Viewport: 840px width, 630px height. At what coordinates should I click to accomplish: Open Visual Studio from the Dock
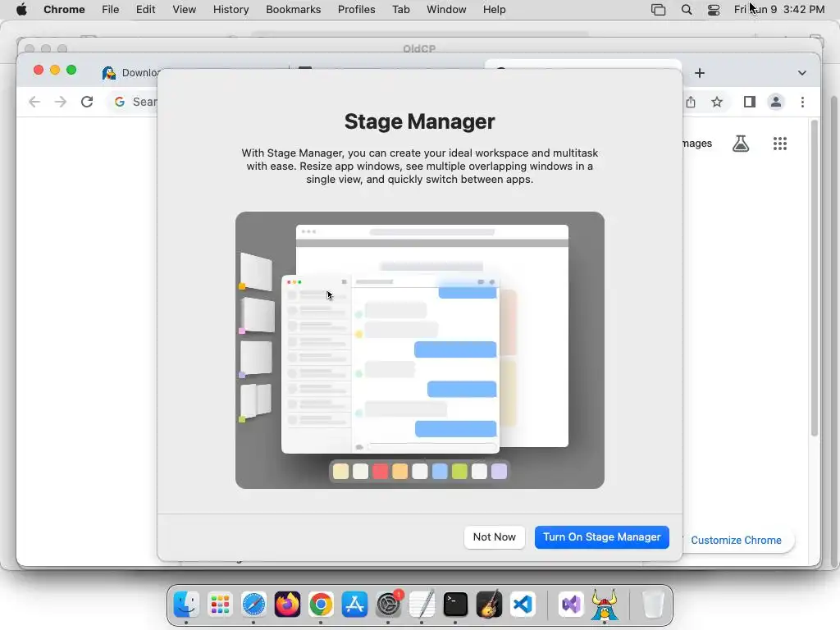point(571,605)
